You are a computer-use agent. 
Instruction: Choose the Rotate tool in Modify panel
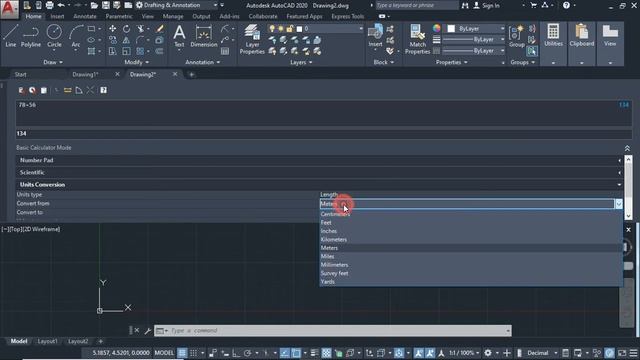point(127,29)
